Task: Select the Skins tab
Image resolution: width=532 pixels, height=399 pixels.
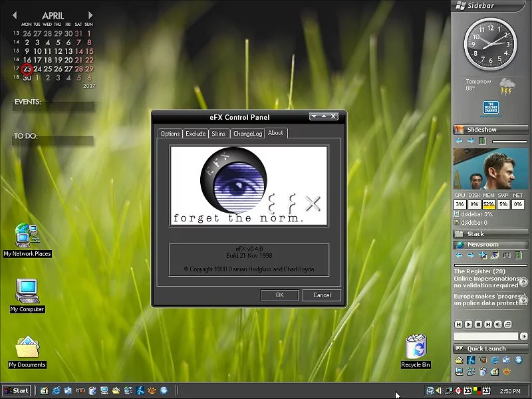Action: point(219,134)
